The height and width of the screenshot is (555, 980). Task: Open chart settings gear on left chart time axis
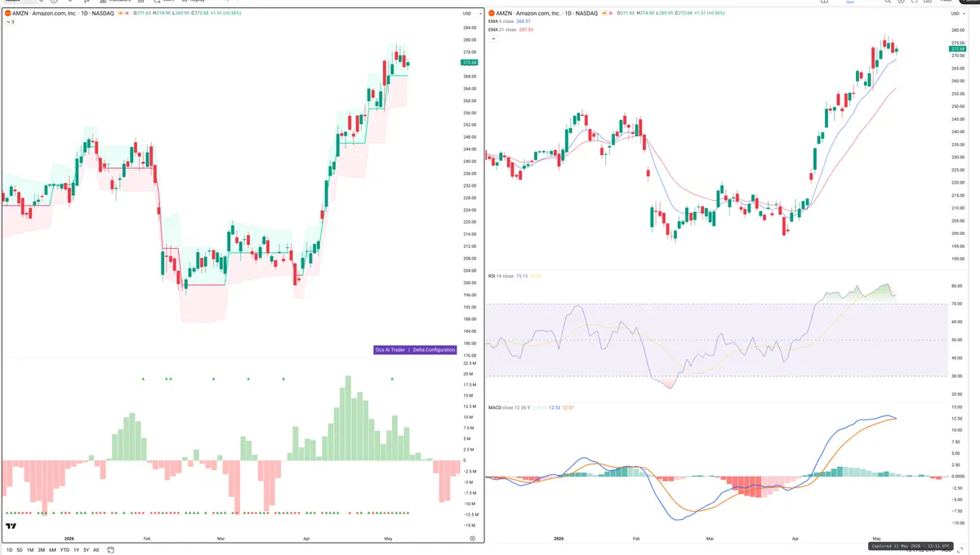[473, 539]
